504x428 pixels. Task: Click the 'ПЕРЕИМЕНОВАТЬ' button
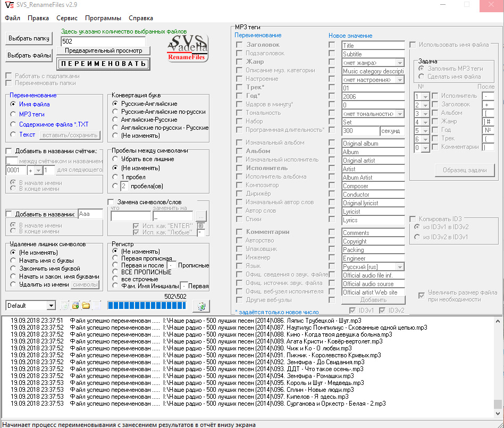click(x=104, y=64)
